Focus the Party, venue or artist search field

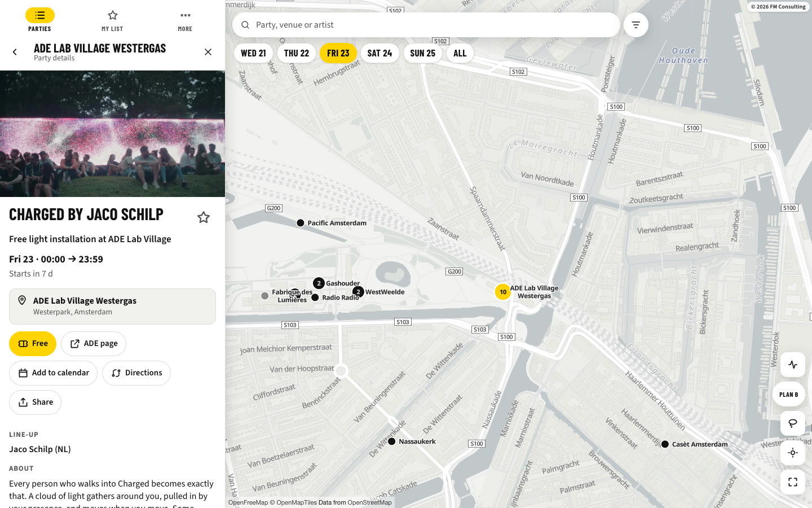click(x=426, y=25)
